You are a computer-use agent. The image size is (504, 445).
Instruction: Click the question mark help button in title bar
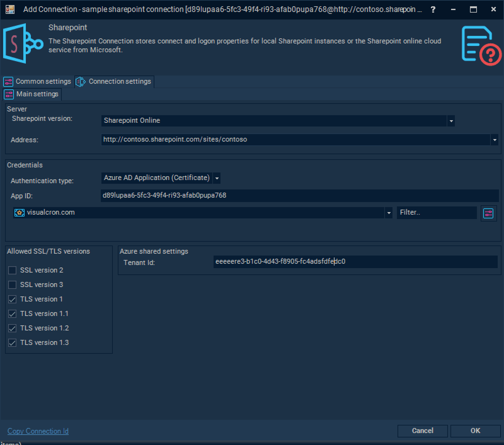pos(433,9)
